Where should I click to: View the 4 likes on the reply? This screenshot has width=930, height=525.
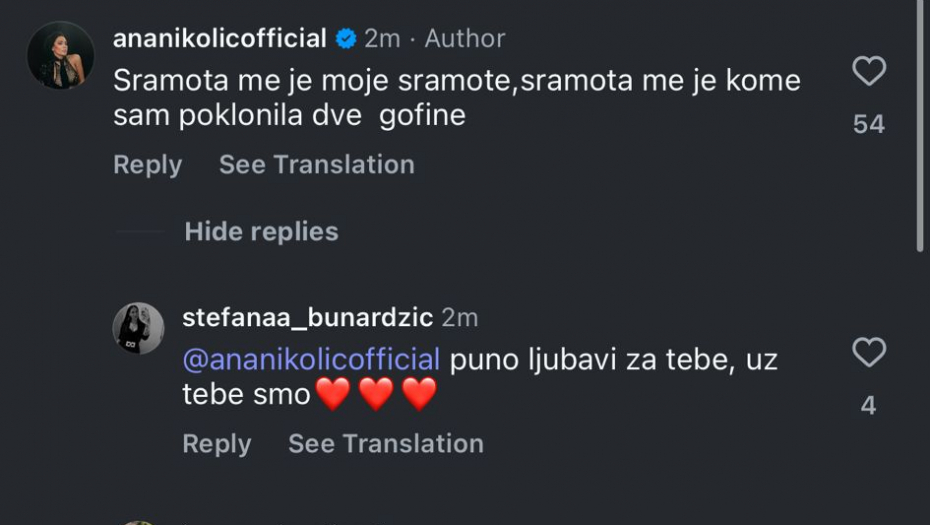(868, 405)
